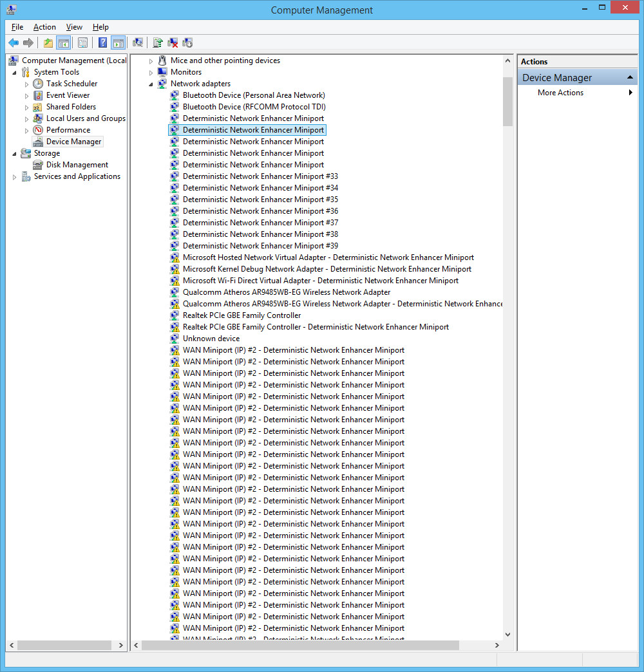Click the Disk Management icon

point(38,165)
